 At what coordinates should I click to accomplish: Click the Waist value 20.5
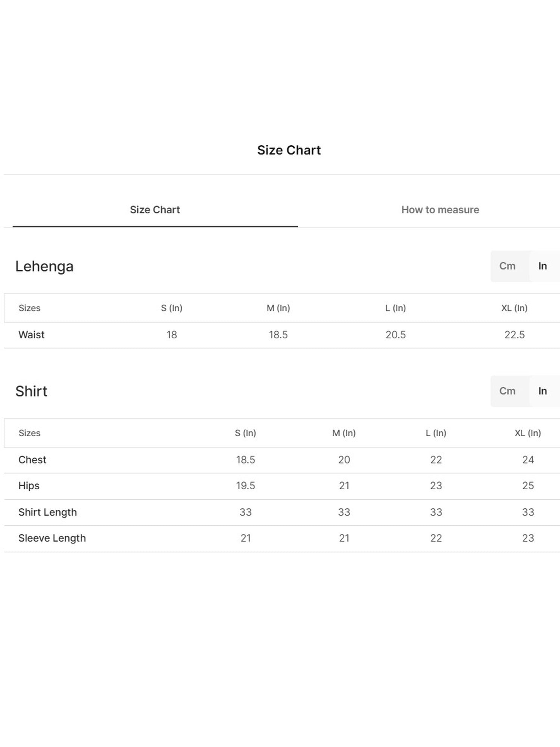point(396,335)
